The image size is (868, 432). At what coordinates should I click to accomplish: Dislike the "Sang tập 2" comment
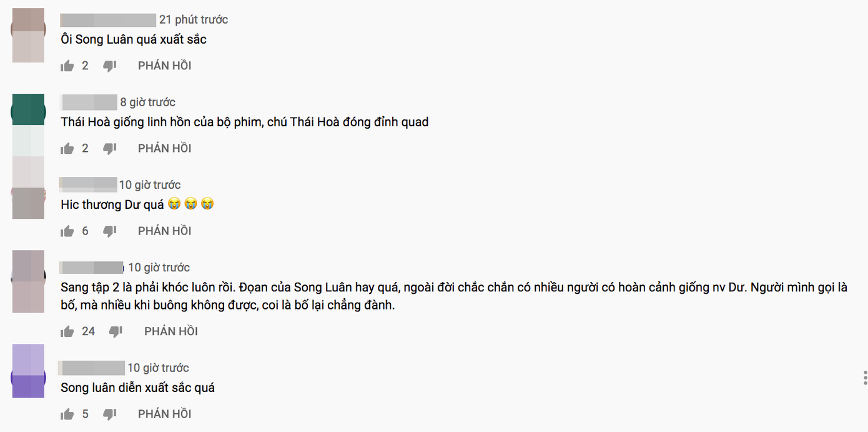click(x=116, y=331)
